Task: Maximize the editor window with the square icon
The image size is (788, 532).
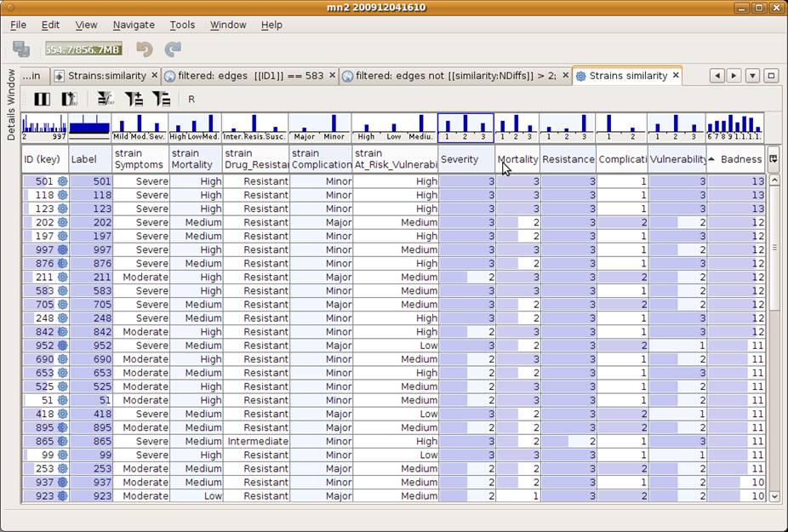Action: (x=771, y=76)
